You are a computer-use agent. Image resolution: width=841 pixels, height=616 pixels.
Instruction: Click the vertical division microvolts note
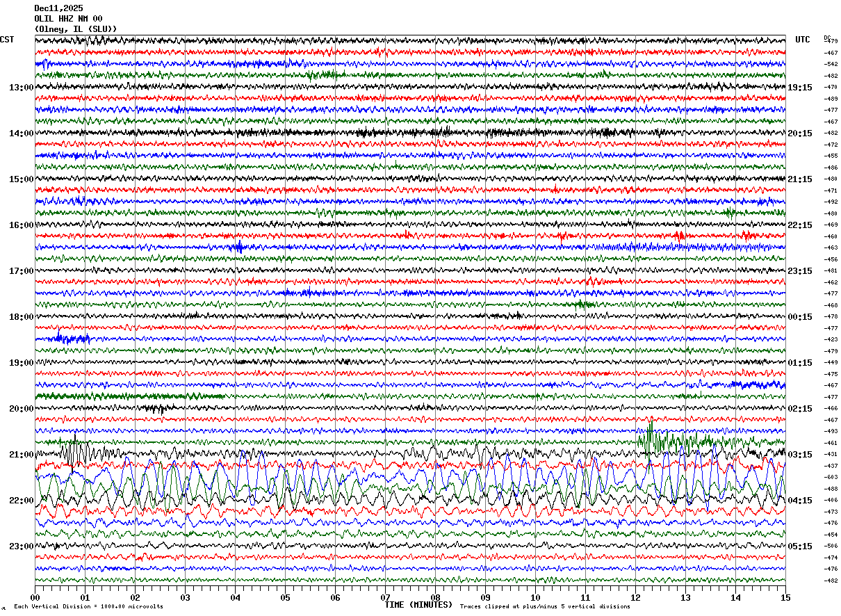tap(88, 607)
